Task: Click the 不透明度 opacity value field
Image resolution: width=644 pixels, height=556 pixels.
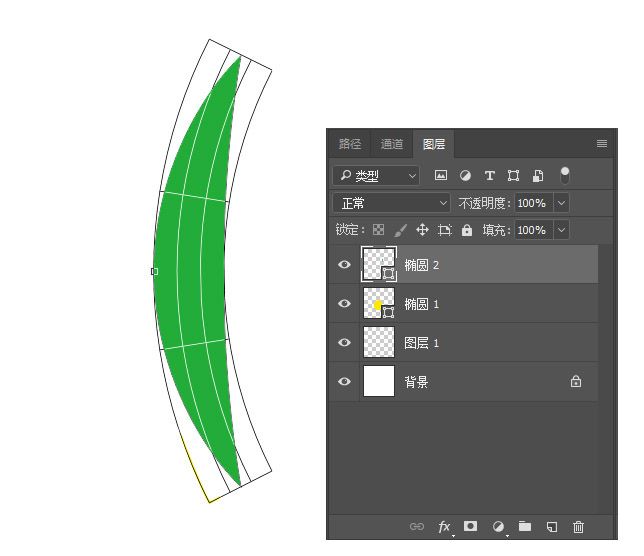Action: coord(533,203)
